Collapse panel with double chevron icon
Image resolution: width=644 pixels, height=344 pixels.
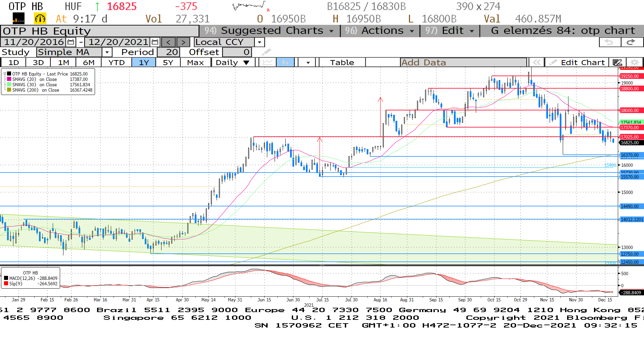(x=537, y=62)
